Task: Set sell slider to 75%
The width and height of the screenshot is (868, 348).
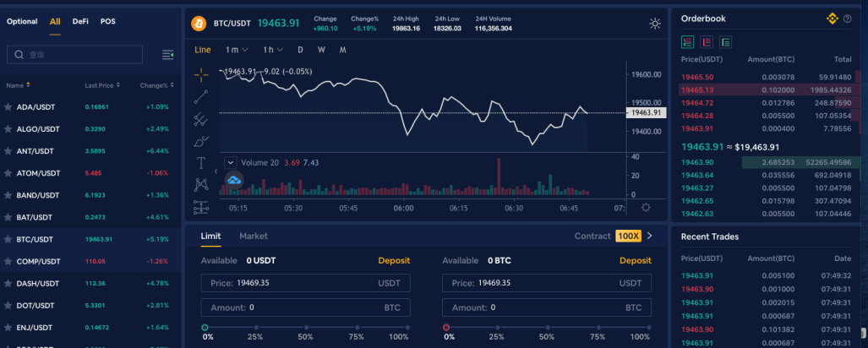Action: [598, 328]
